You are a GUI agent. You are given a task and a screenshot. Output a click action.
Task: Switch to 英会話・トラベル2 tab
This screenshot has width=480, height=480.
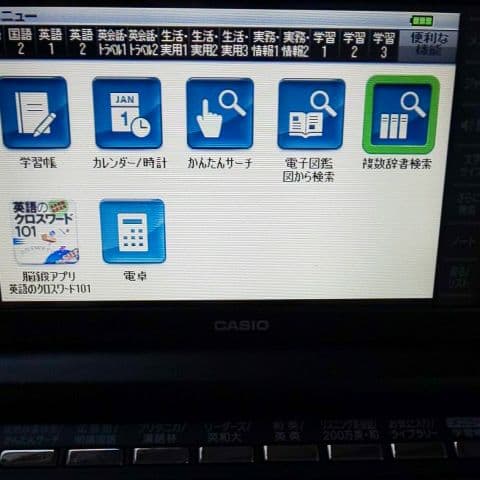[x=143, y=43]
